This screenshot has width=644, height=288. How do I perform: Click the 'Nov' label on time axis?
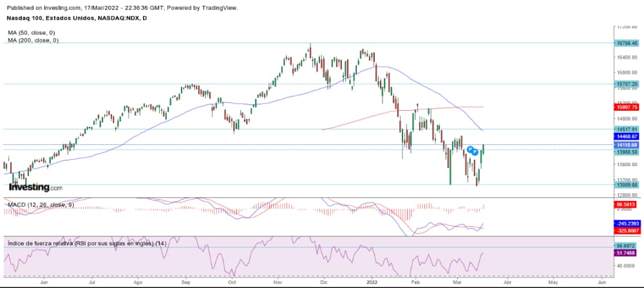(278, 283)
